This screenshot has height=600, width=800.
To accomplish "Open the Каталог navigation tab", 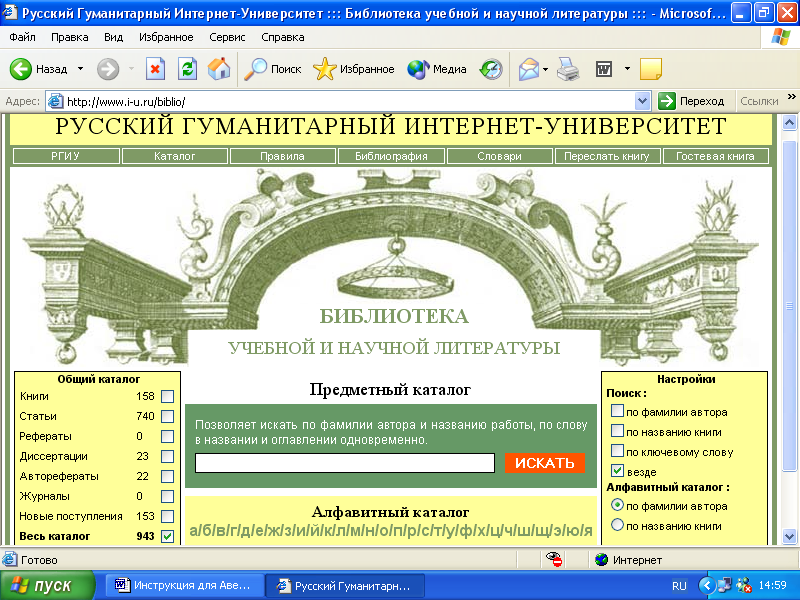I will click(174, 156).
